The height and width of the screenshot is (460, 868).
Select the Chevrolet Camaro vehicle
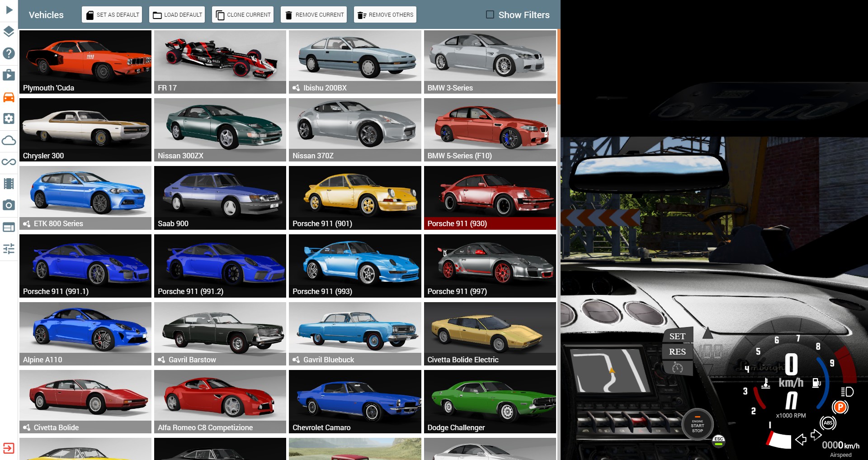pos(355,402)
